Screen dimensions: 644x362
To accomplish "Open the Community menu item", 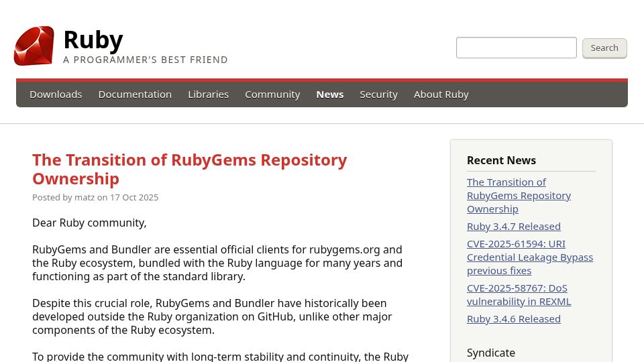I will click(272, 95).
